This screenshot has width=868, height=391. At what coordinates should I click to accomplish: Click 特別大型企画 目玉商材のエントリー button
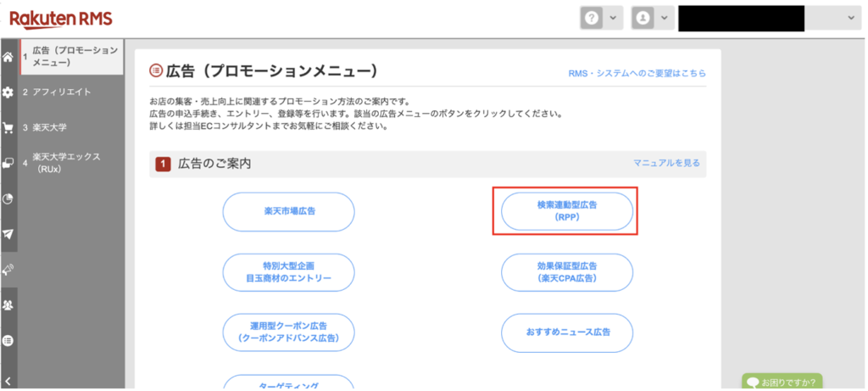tap(288, 272)
